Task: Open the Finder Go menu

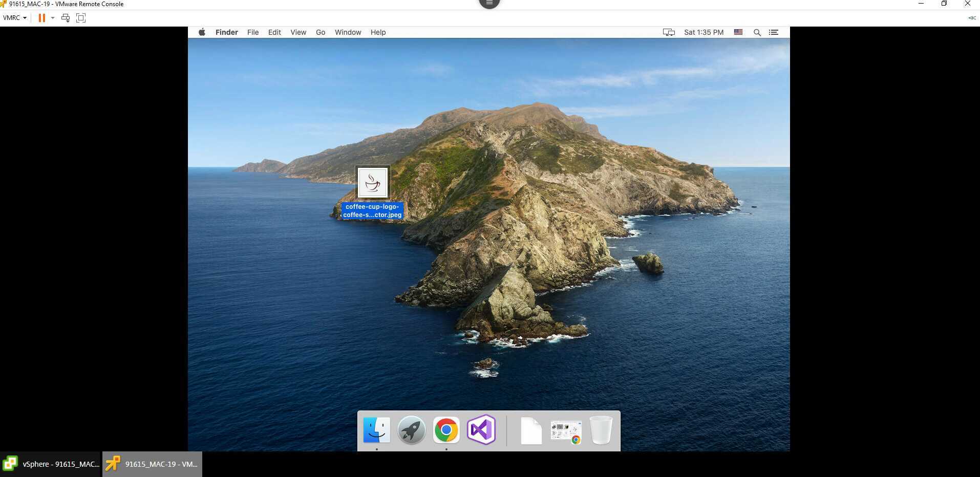Action: click(320, 32)
